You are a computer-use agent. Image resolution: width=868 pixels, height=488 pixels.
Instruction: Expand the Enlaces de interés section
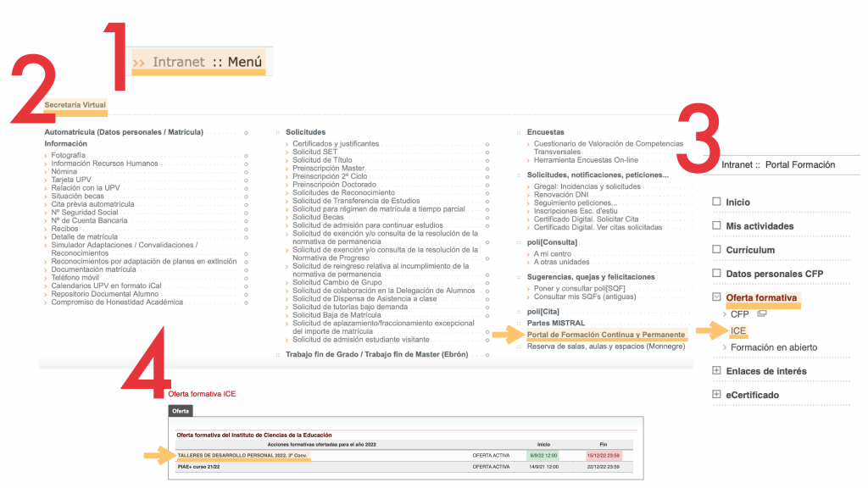716,371
